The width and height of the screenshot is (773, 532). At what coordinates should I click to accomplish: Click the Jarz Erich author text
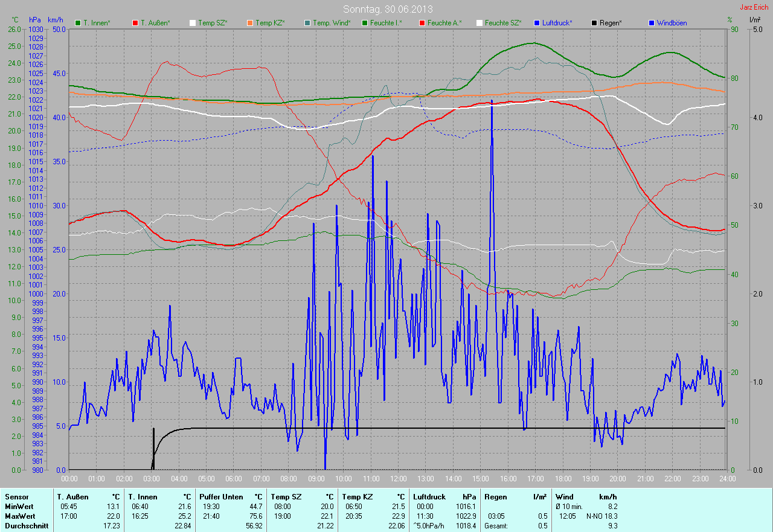(754, 7)
